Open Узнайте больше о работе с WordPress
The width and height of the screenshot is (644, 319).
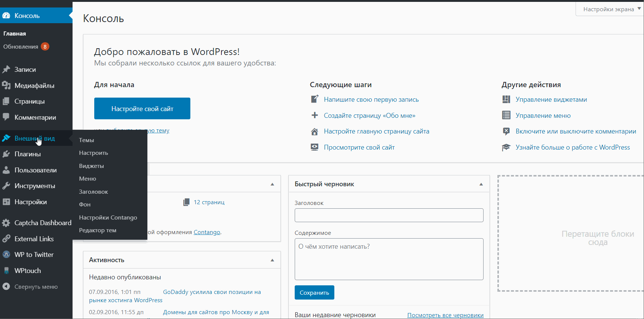573,147
